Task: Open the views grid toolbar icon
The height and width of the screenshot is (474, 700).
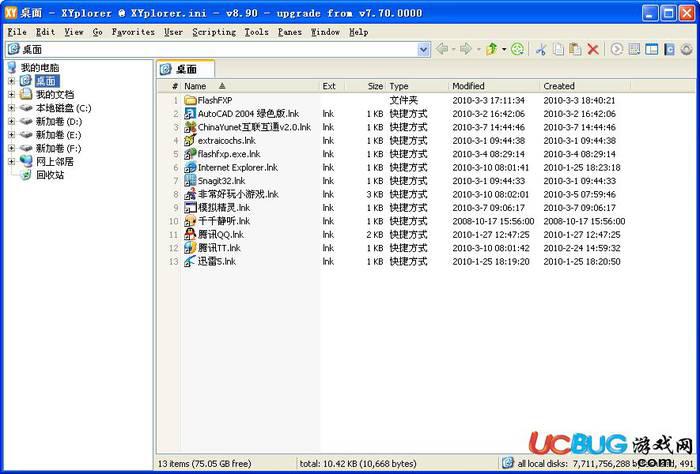Action: (x=634, y=49)
